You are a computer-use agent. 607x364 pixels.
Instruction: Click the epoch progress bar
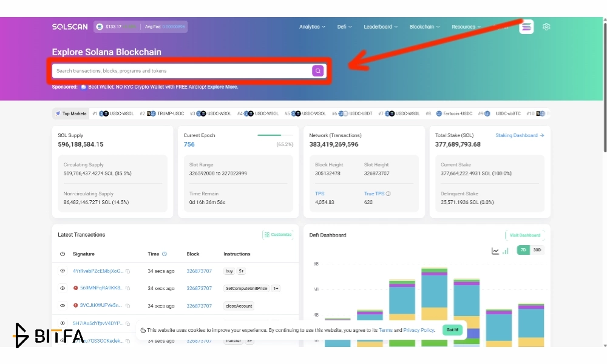275,135
